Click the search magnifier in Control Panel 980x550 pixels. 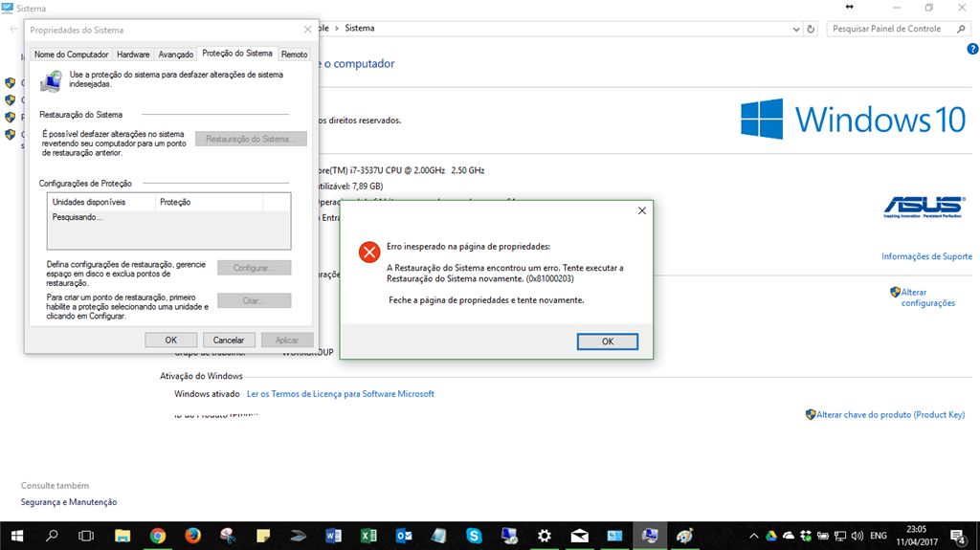(x=961, y=29)
